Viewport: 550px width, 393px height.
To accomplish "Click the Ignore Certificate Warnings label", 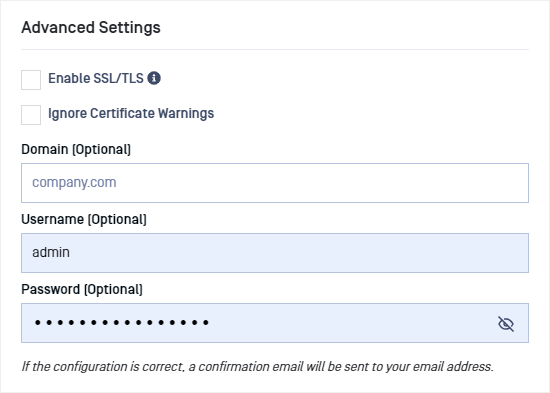I will tap(131, 113).
